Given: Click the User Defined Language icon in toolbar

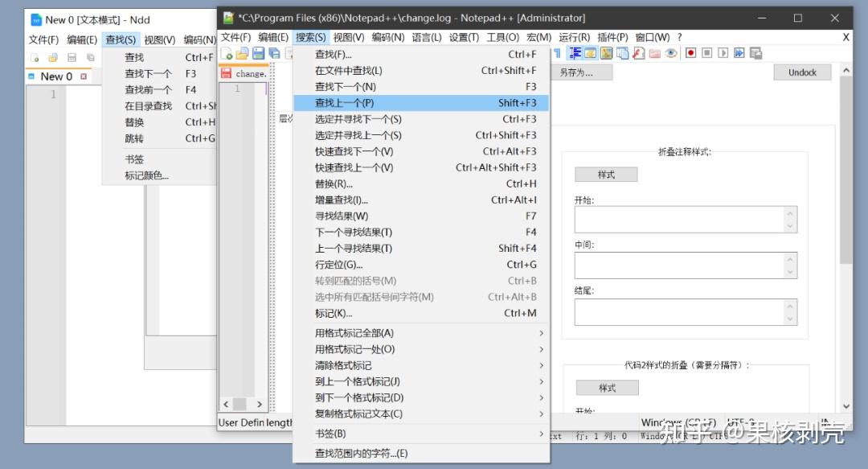Looking at the screenshot, I should [x=591, y=53].
